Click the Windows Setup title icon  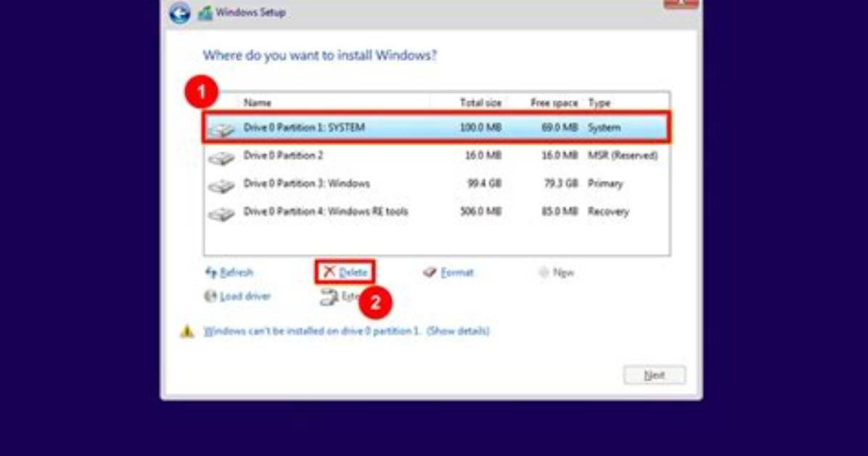pos(205,12)
